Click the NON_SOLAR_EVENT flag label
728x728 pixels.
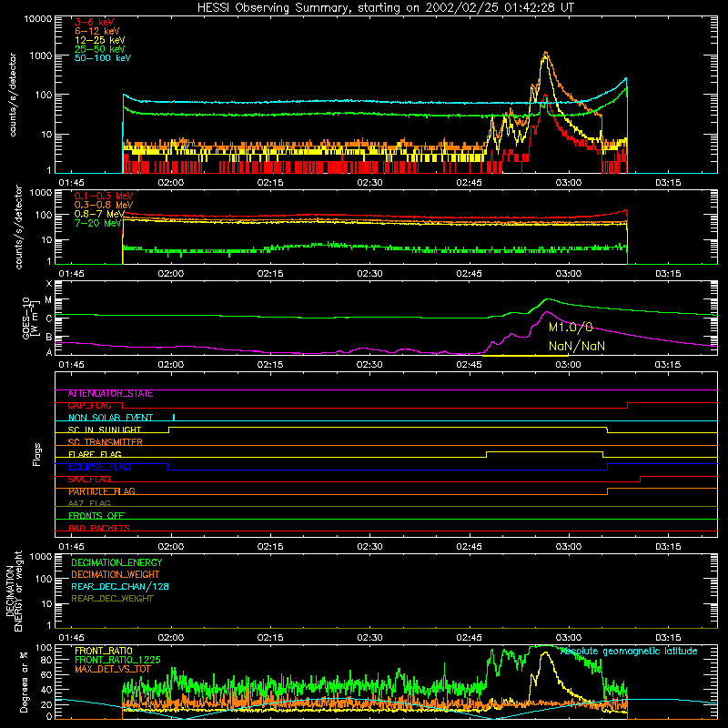point(110,418)
